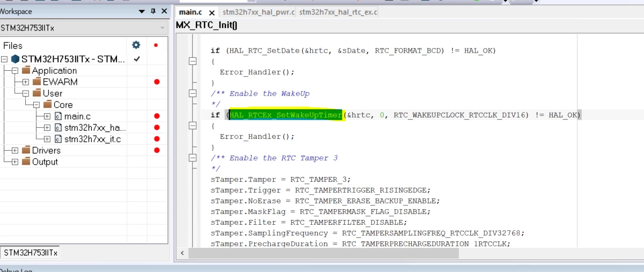
Task: Collapse the User folder node
Action: coord(26,93)
